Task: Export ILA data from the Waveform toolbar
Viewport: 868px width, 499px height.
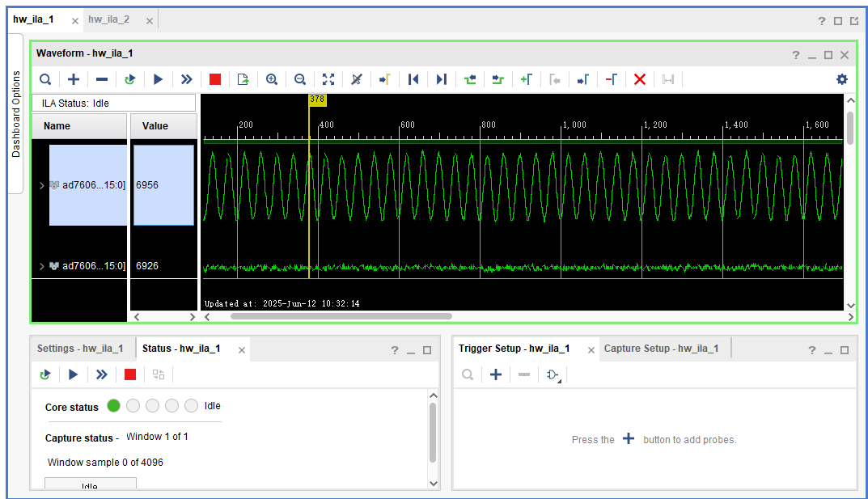Action: (x=243, y=80)
